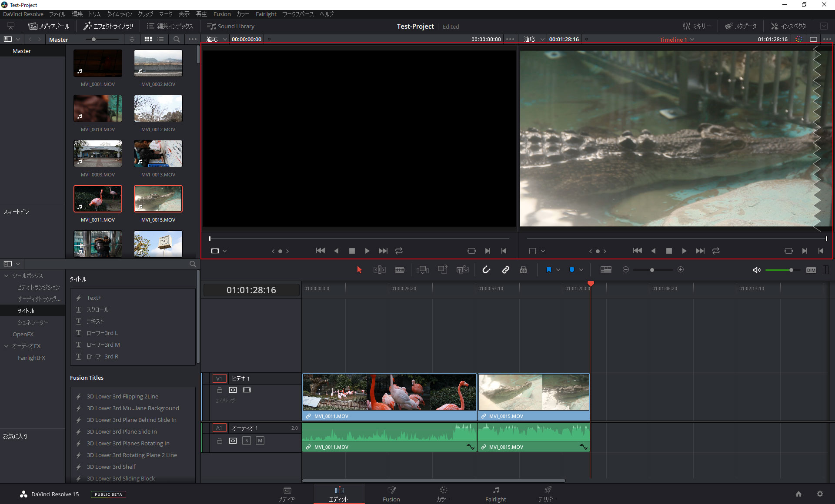Viewport: 835px width, 504px height.
Task: Open project manager home icon
Action: 798,494
